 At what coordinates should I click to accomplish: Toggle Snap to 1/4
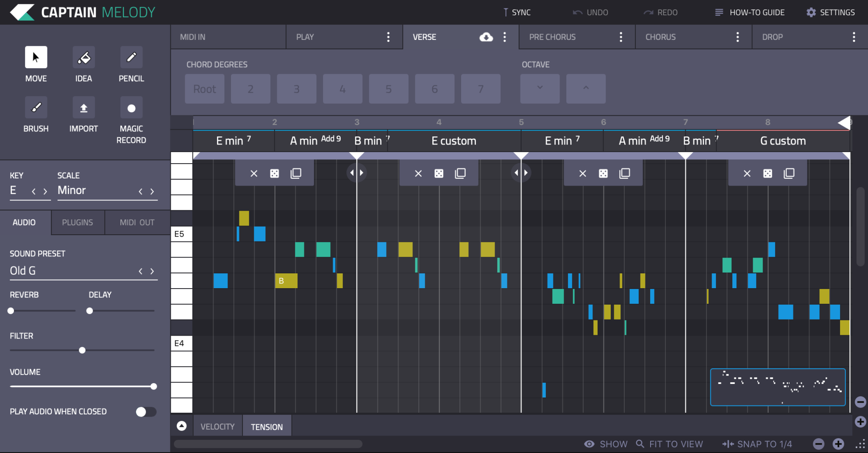click(x=757, y=444)
